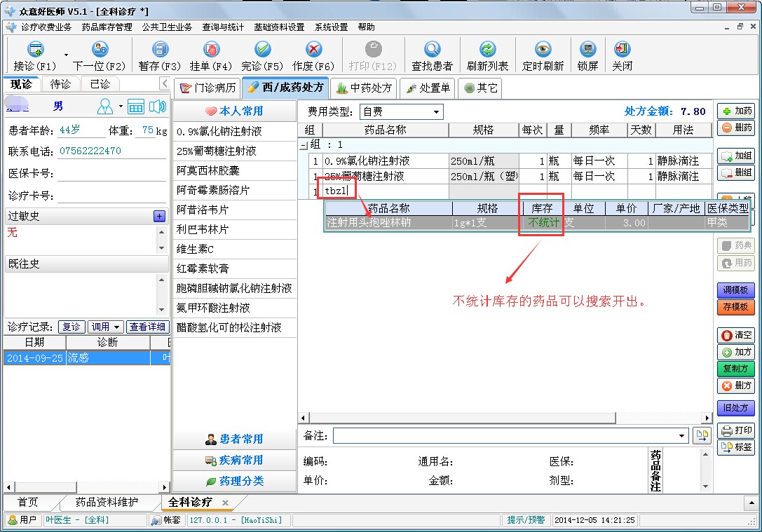Click 暂存(F3) save icon
This screenshot has height=532, width=762.
click(160, 49)
